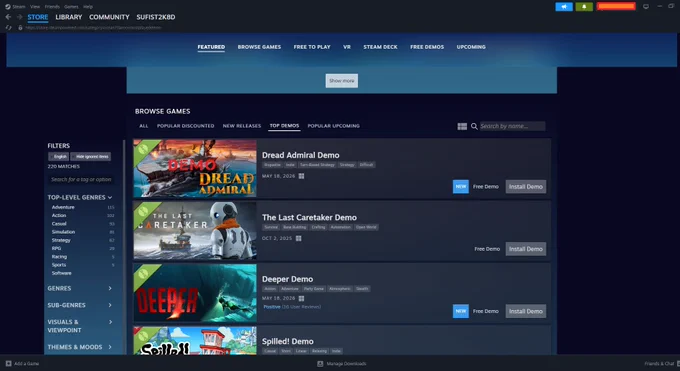Open The Last Caretaker thumbnail image
The height and width of the screenshot is (371, 680).
[195, 230]
